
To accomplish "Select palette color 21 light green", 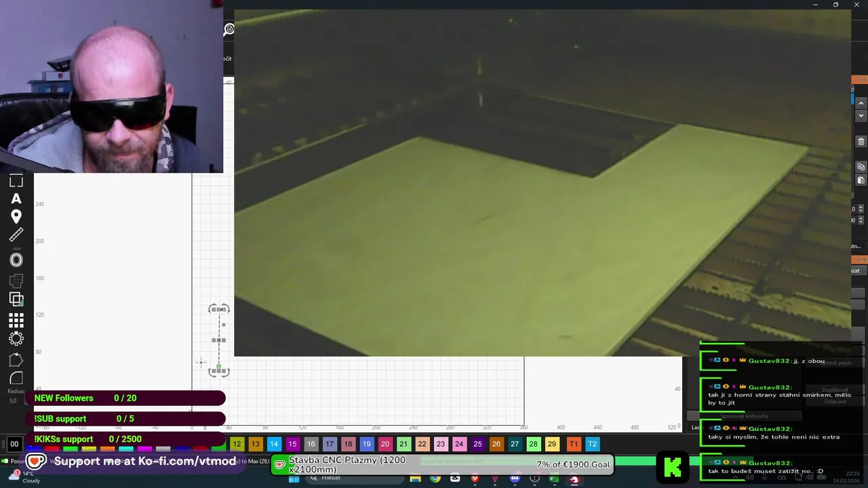I will point(403,444).
